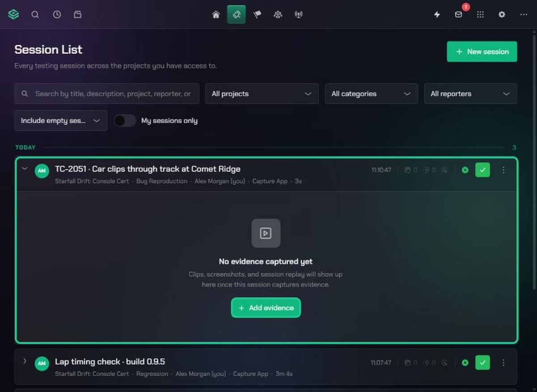Open the top bar ellipsis menu
The image size is (537, 392).
pos(524,15)
